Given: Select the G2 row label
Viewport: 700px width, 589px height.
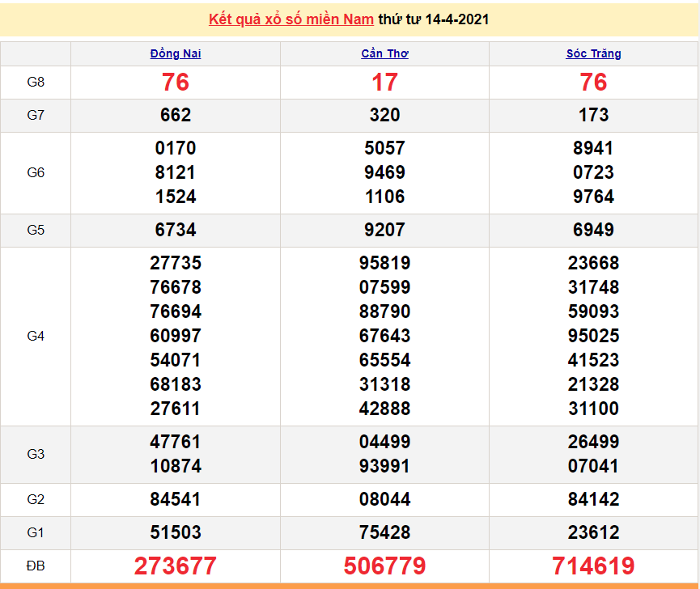Looking at the screenshot, I should (x=36, y=500).
